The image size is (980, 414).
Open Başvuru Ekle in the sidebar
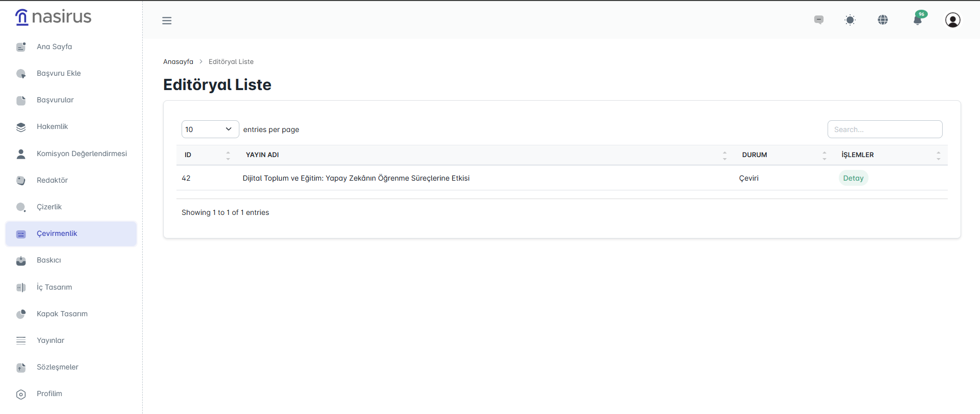pyautogui.click(x=59, y=73)
